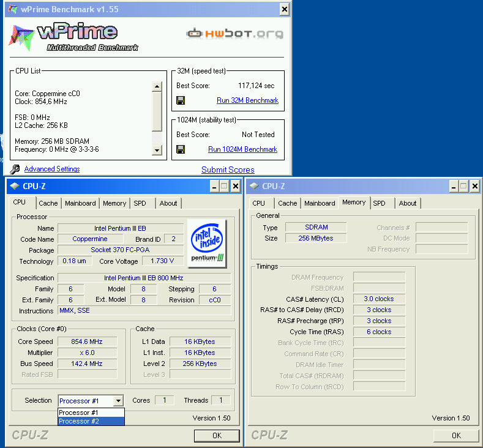The height and width of the screenshot is (448, 483).
Task: Click the Cycle Time 6 clocks value
Action: [x=379, y=332]
